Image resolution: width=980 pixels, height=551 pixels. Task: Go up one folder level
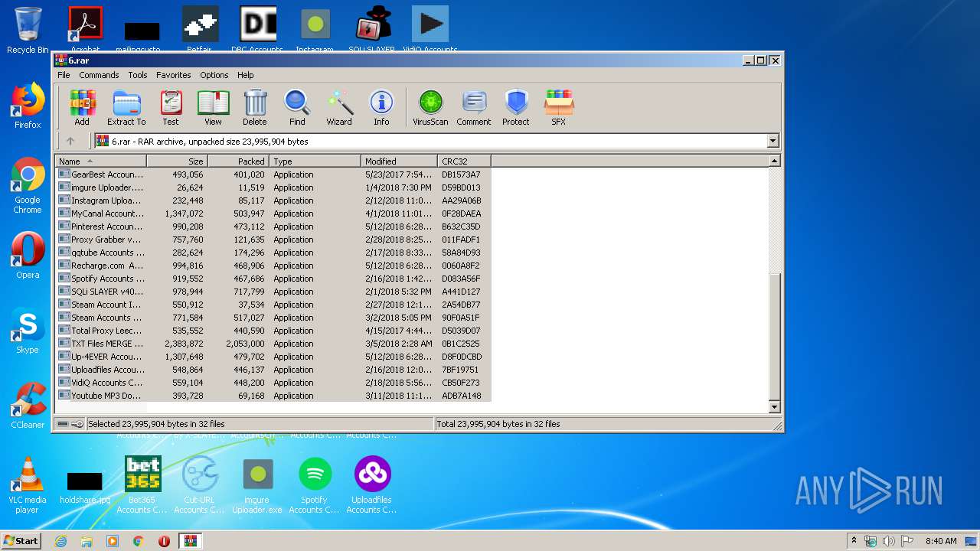(x=70, y=141)
